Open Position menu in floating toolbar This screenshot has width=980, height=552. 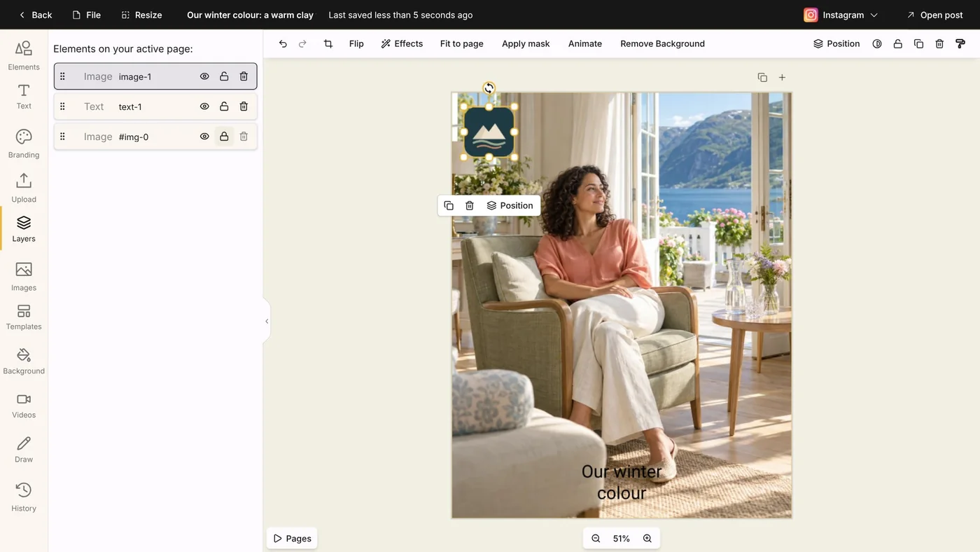(510, 205)
